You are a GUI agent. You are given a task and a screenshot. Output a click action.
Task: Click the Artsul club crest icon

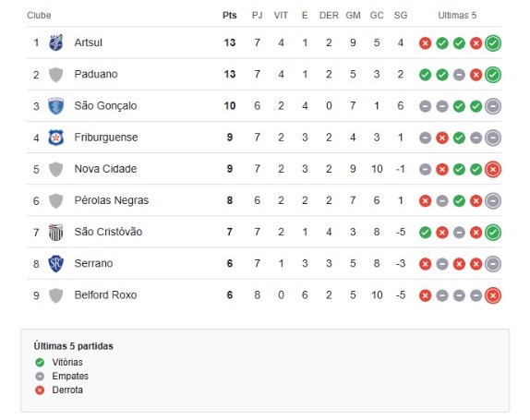tap(55, 42)
